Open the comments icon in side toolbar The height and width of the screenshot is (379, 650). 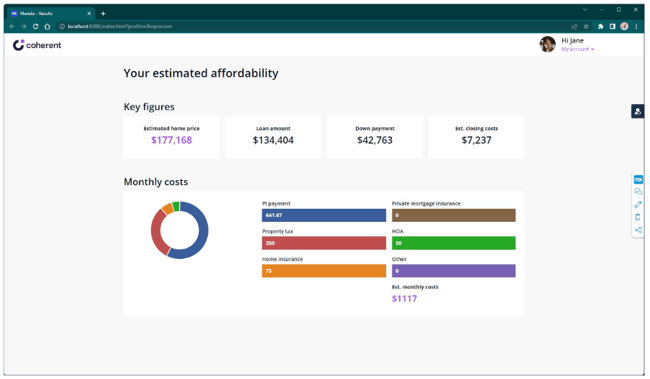[638, 192]
